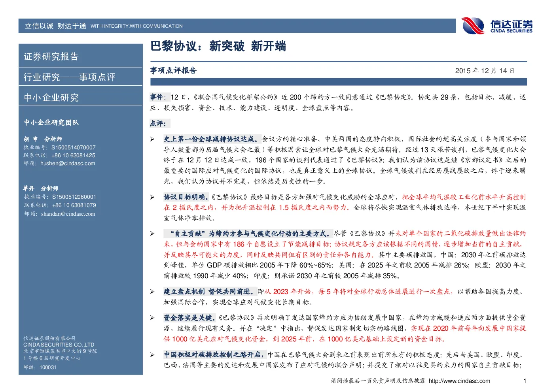
Task: Click bullet heading 资金落实是关键
Action: [x=189, y=317]
